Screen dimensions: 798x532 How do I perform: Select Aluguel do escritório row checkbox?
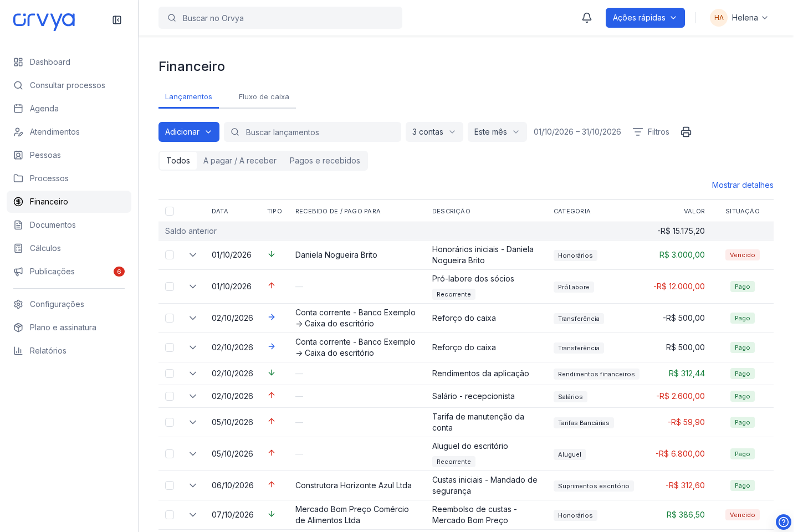[170, 454]
